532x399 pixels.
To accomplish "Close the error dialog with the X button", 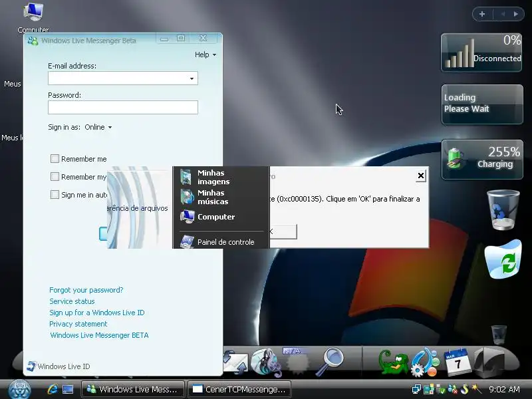I will (x=421, y=176).
